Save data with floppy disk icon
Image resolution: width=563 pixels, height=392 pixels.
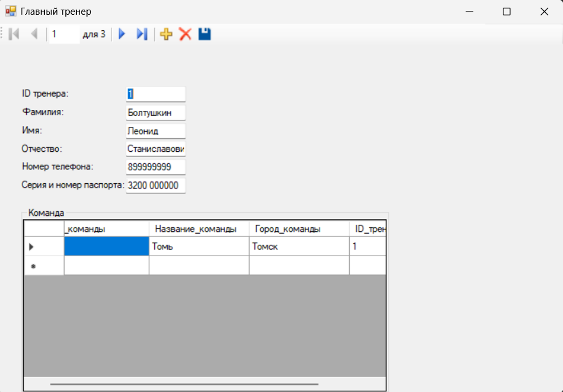tap(205, 34)
